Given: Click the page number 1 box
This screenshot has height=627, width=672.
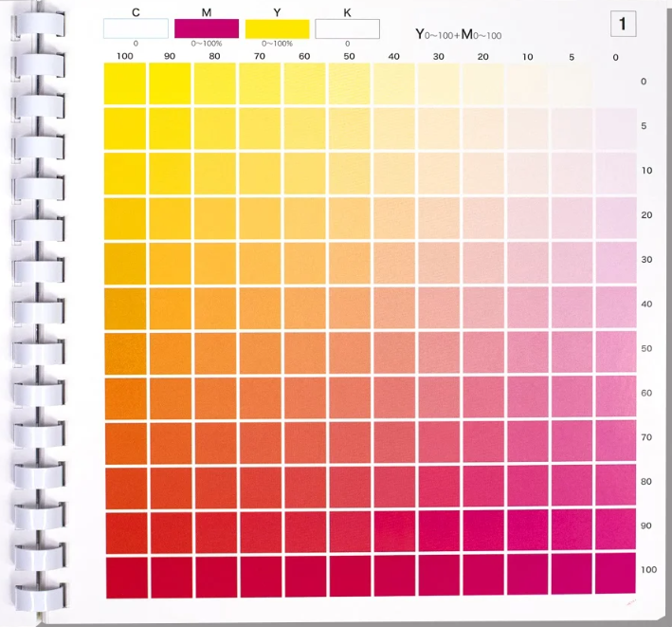Looking at the screenshot, I should pos(622,23).
